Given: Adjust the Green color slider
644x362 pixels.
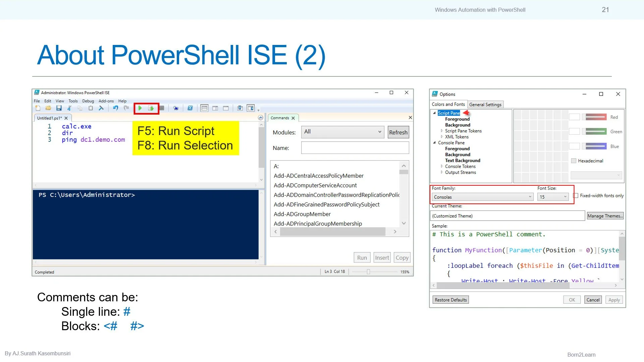Looking at the screenshot, I should coord(594,131).
